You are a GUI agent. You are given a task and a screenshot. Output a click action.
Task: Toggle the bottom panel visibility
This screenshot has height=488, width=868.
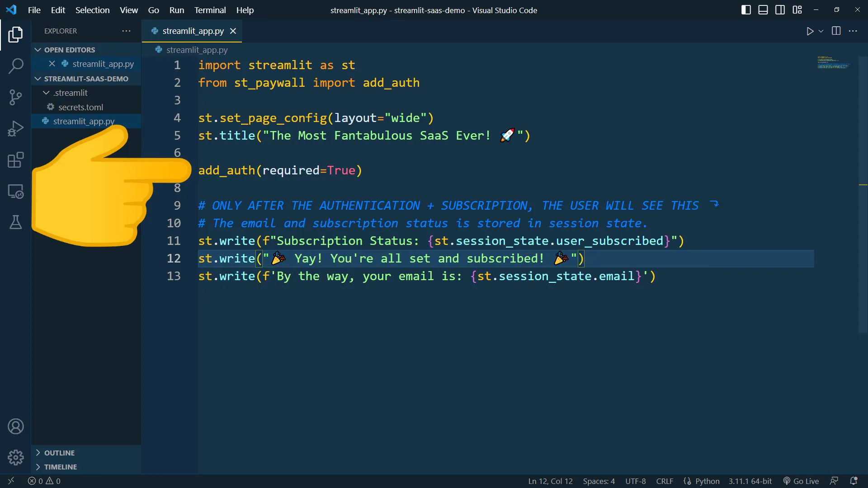pyautogui.click(x=763, y=9)
